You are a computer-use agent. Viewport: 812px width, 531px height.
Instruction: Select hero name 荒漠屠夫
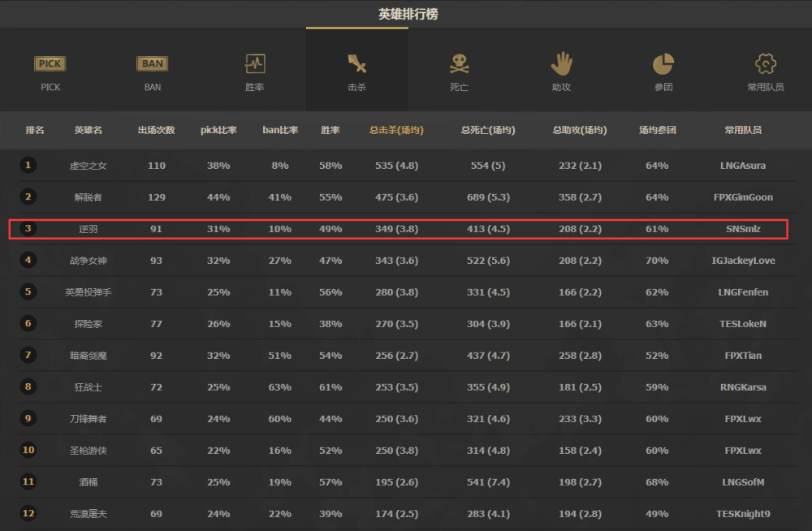click(88, 513)
